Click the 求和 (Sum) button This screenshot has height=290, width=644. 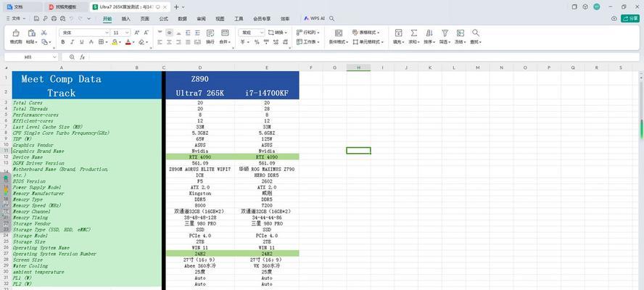pyautogui.click(x=413, y=36)
